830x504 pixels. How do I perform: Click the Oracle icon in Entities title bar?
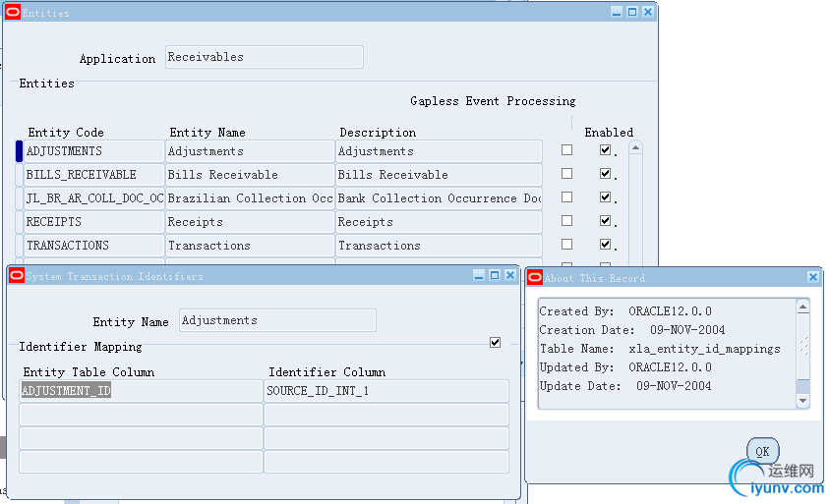12,12
